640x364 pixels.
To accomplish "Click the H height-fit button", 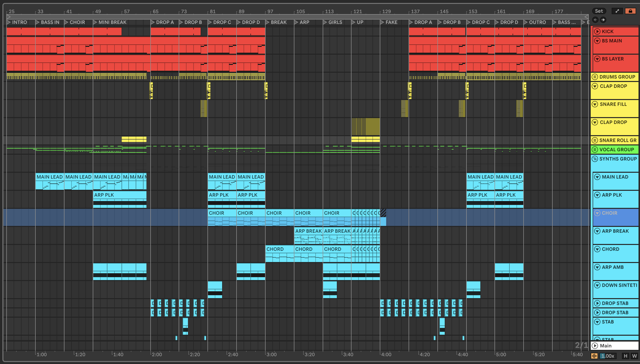I will click(x=626, y=356).
